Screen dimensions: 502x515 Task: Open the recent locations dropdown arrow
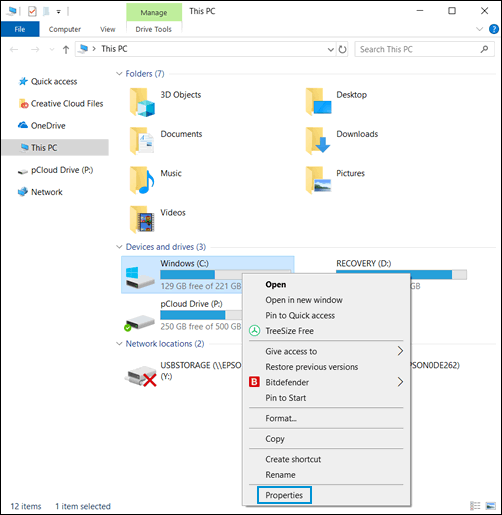(52, 50)
